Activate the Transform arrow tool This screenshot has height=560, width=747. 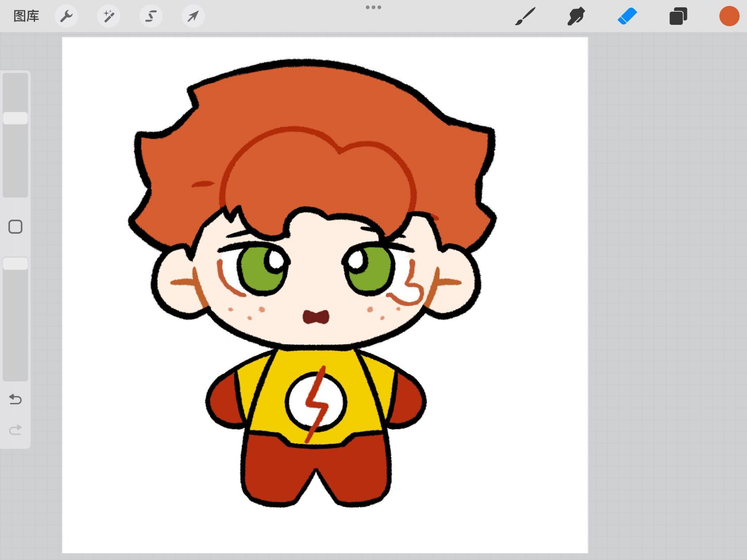(x=193, y=16)
